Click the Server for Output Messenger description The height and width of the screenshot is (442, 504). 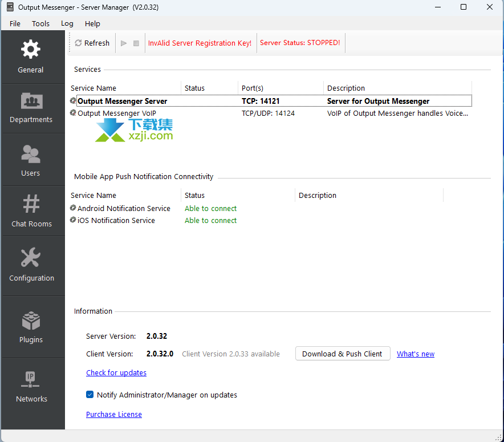[379, 101]
